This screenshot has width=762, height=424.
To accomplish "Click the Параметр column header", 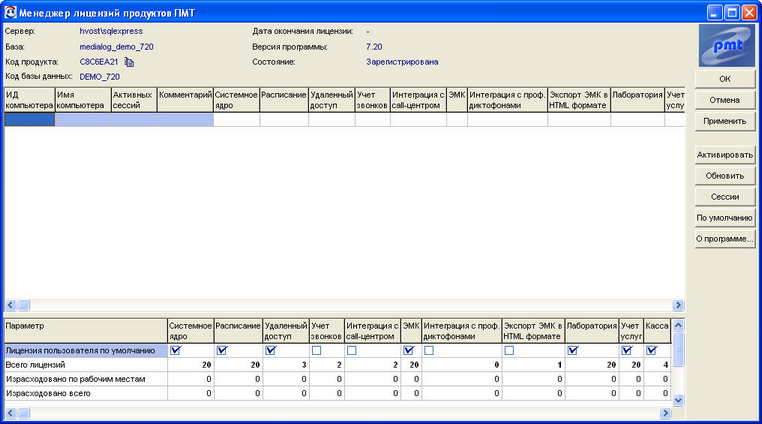I will tap(86, 331).
